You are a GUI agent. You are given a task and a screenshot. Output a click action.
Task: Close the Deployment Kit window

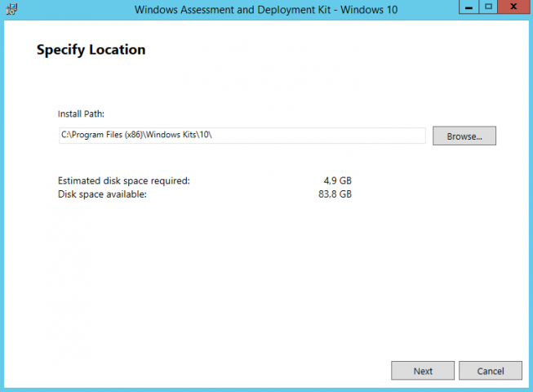[x=513, y=7]
